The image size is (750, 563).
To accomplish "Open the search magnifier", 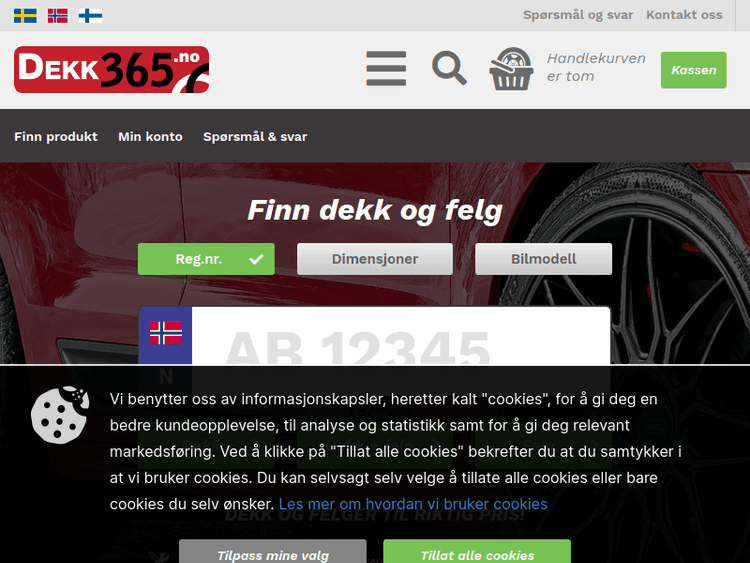I will tap(449, 69).
